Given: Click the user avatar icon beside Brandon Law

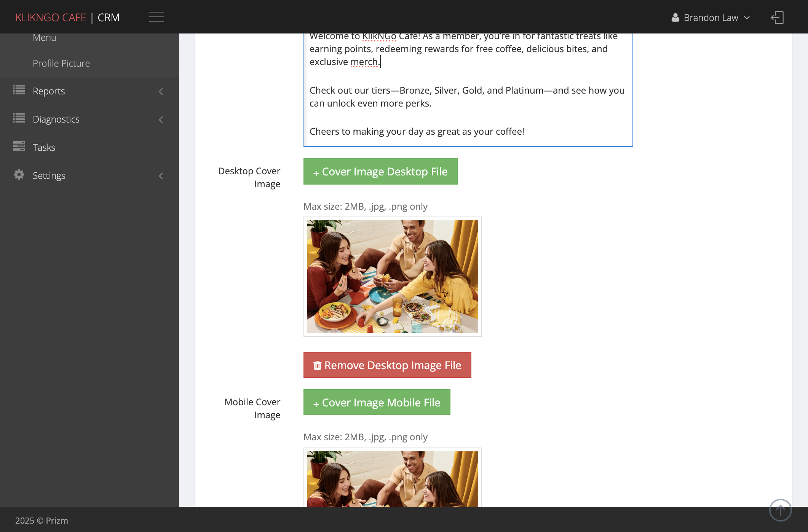Looking at the screenshot, I should (675, 18).
